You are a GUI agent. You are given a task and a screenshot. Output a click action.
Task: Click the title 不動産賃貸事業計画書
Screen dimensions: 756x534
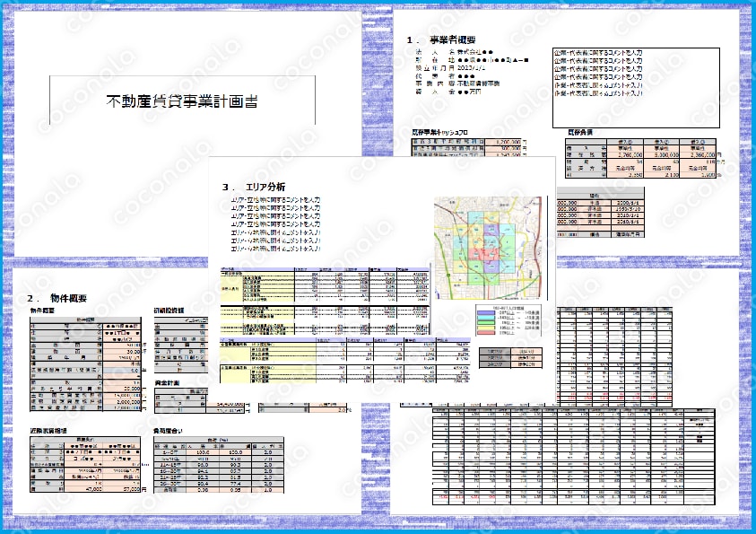[x=182, y=101]
